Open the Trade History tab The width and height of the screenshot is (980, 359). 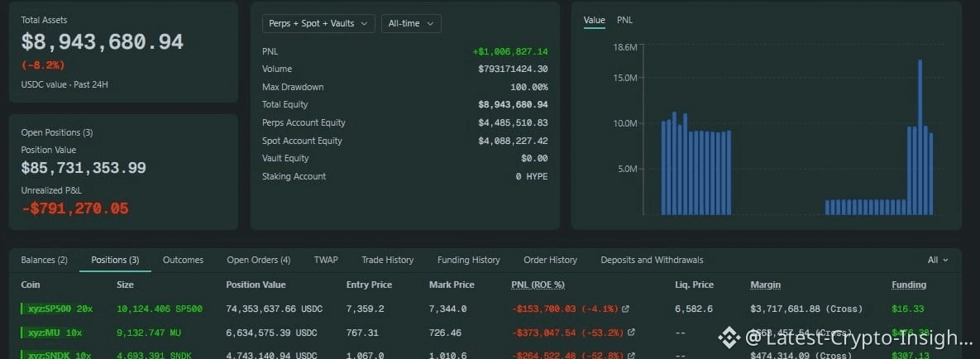tap(388, 260)
